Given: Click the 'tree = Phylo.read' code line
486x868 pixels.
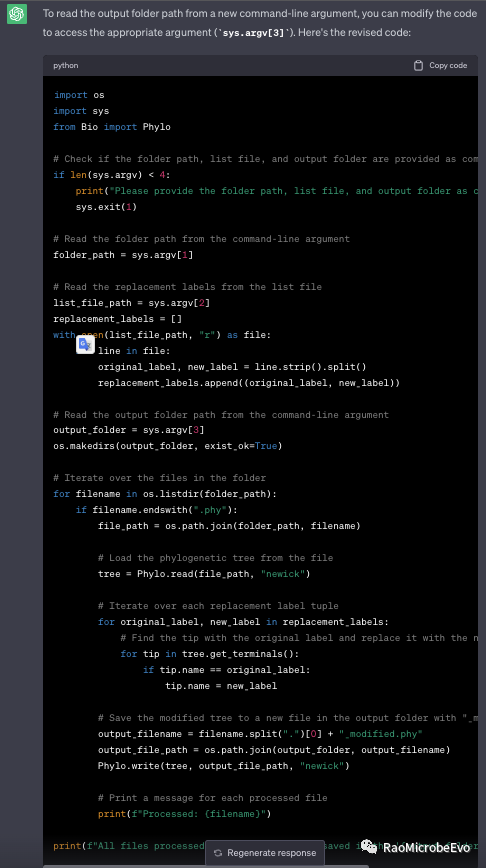Looking at the screenshot, I should [204, 574].
